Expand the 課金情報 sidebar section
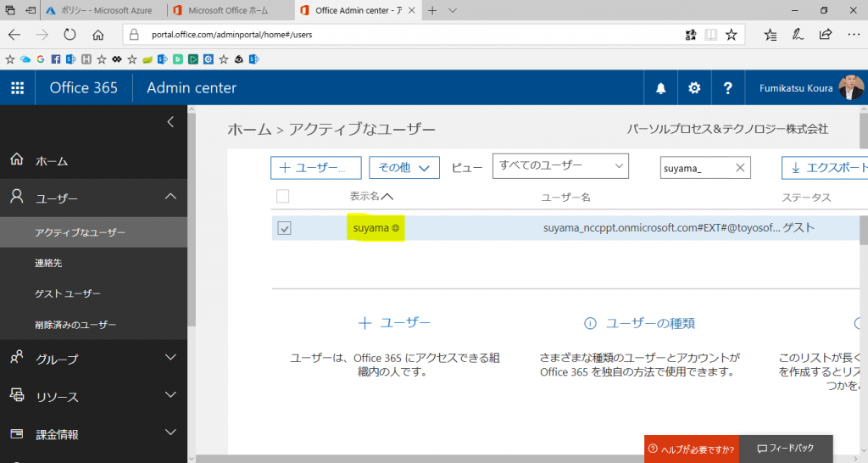The image size is (868, 463). coord(170,433)
